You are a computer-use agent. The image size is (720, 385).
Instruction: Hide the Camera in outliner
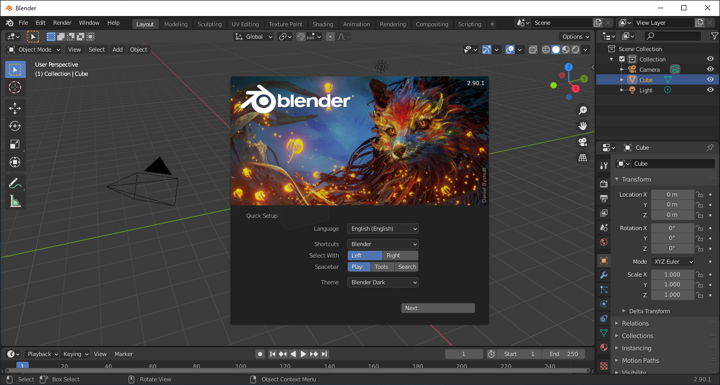point(710,69)
